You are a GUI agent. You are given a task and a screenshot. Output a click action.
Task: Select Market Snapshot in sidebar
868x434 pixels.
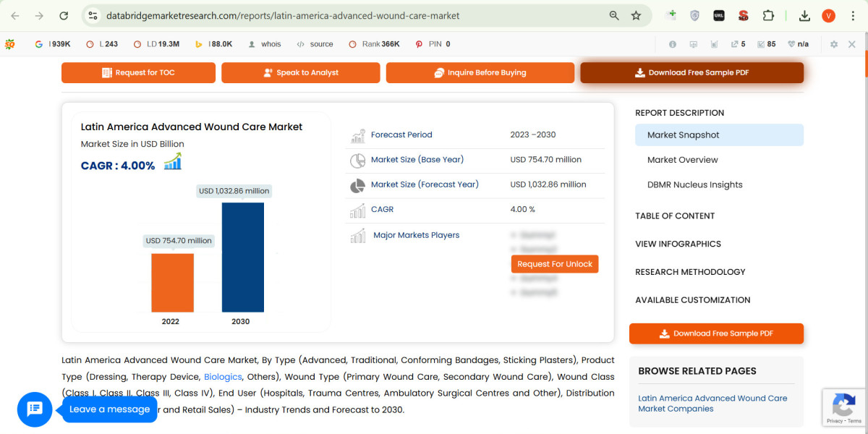tap(719, 135)
